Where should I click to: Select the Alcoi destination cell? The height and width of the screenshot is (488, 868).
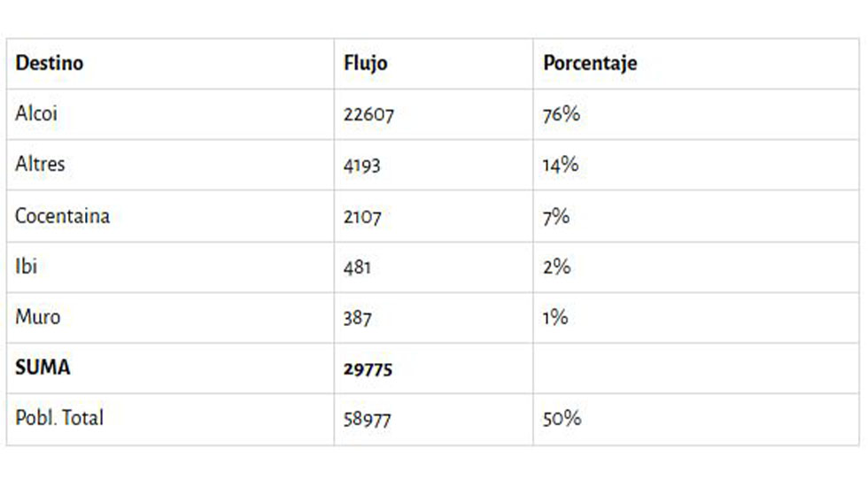pos(36,114)
